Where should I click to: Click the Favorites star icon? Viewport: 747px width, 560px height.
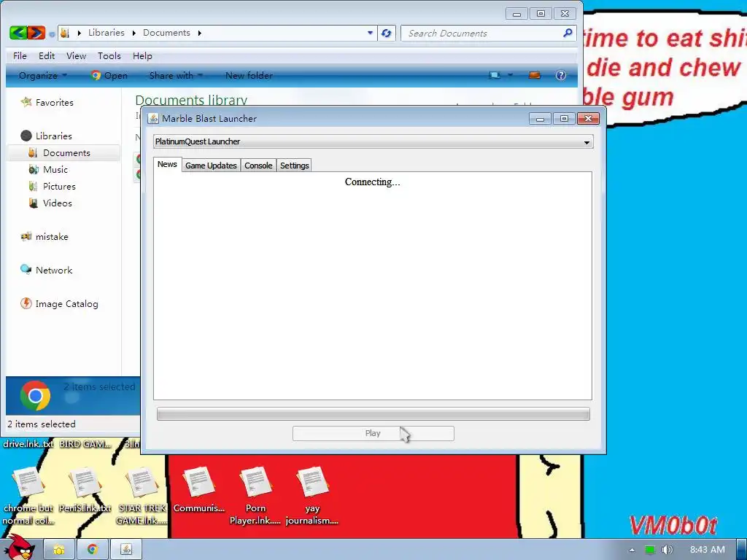tap(26, 102)
